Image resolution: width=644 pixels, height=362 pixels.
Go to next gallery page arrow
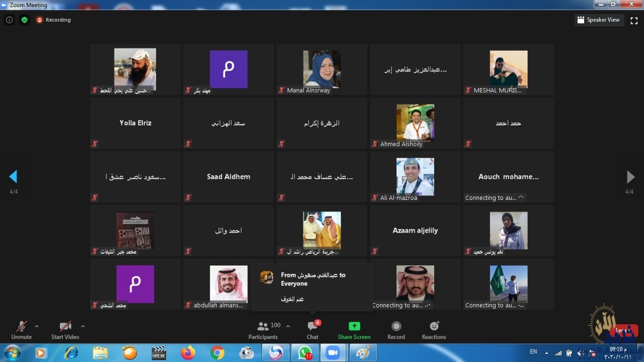[630, 177]
